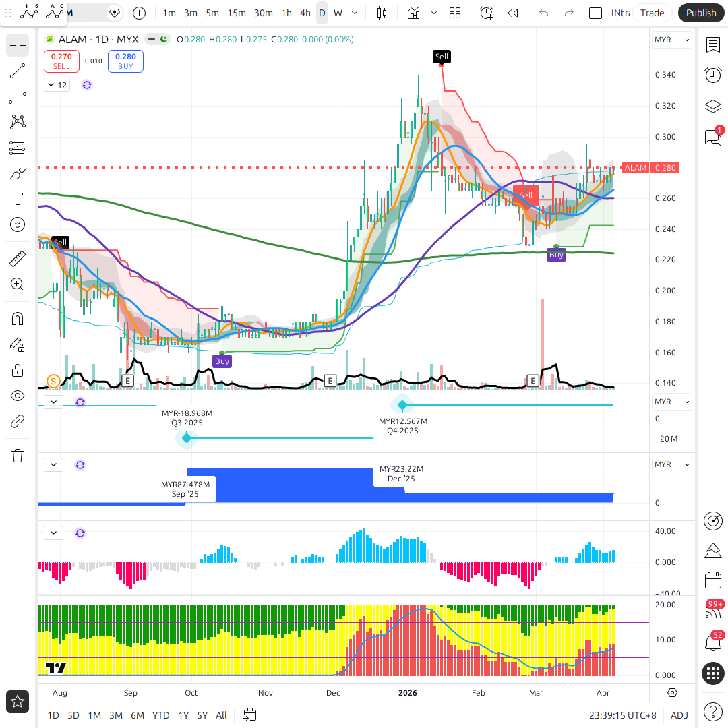Select the text annotation tool

coord(18,199)
